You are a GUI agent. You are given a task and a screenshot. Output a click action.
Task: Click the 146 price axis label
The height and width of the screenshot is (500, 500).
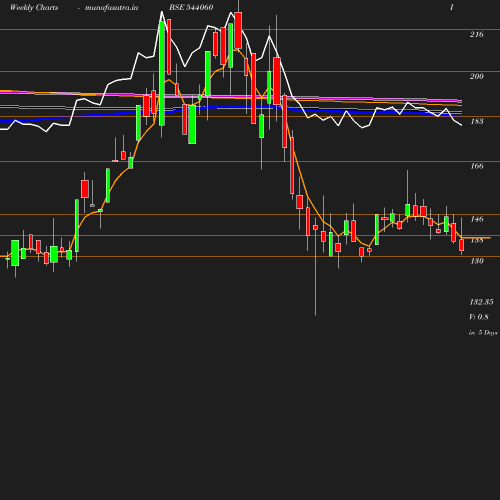coord(477,219)
